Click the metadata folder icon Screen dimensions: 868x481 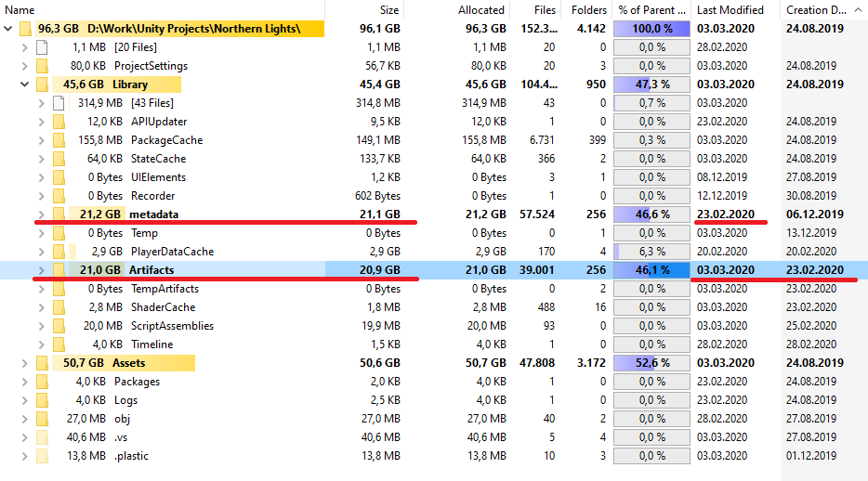pos(59,214)
